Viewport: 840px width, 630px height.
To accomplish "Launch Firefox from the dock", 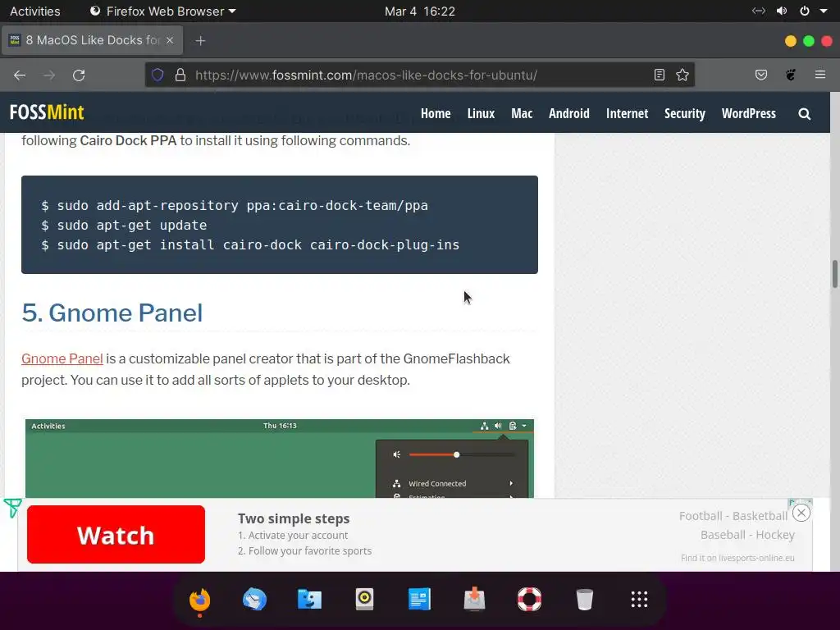I will point(200,600).
